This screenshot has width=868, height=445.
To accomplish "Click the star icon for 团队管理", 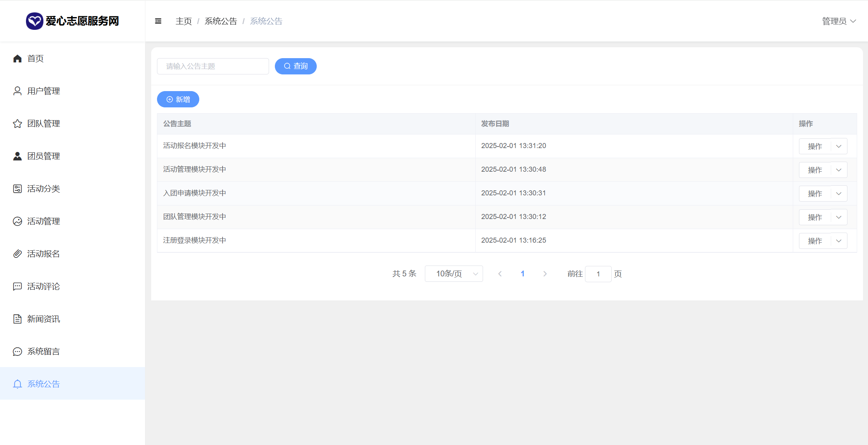I will click(x=17, y=124).
